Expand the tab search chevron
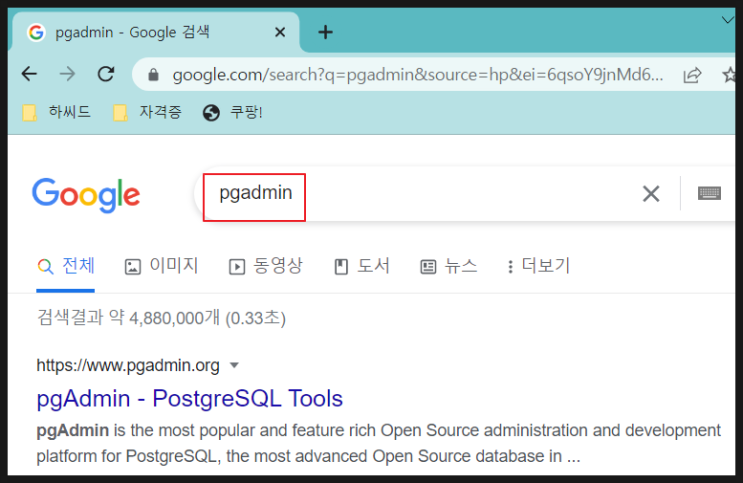 click(x=727, y=20)
